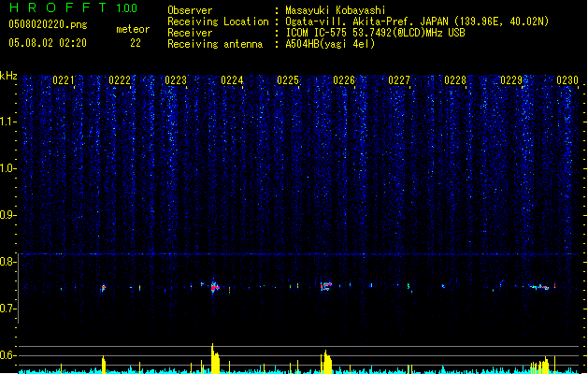The height and width of the screenshot is (374, 588).
Task: Click the 0229 time marker
Action: [x=511, y=80]
